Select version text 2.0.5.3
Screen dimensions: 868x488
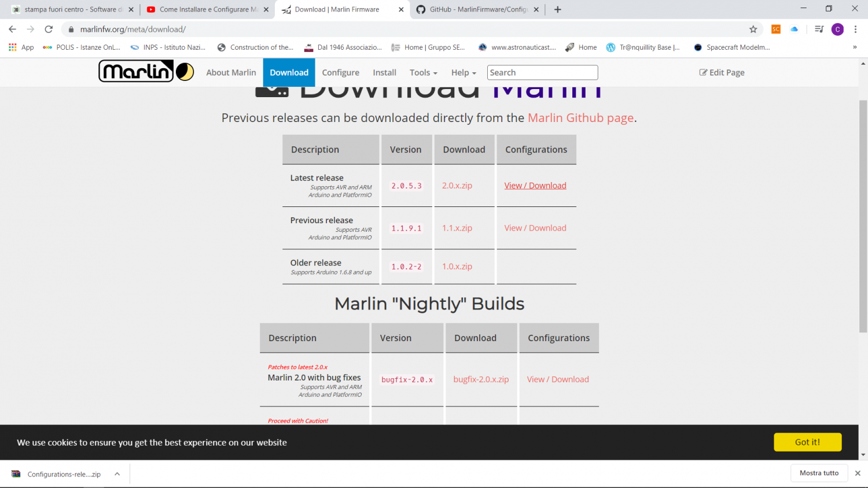click(406, 186)
